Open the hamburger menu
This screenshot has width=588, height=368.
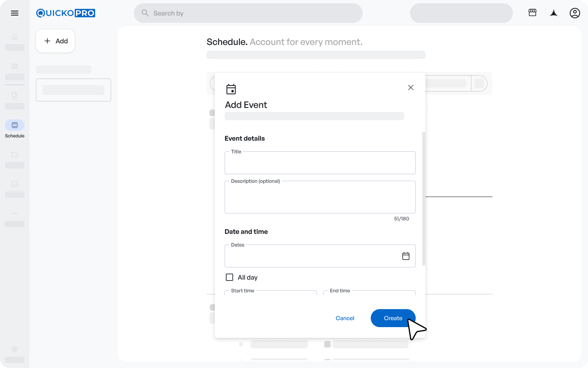(x=15, y=13)
